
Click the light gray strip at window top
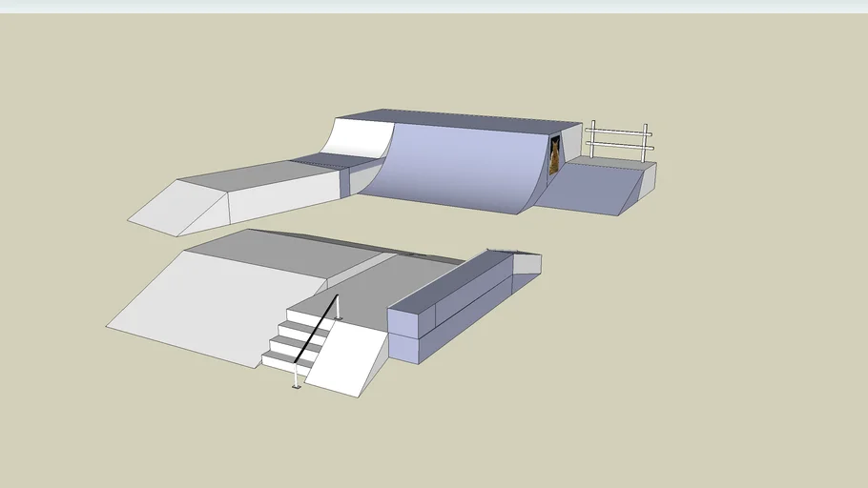tap(434, 6)
